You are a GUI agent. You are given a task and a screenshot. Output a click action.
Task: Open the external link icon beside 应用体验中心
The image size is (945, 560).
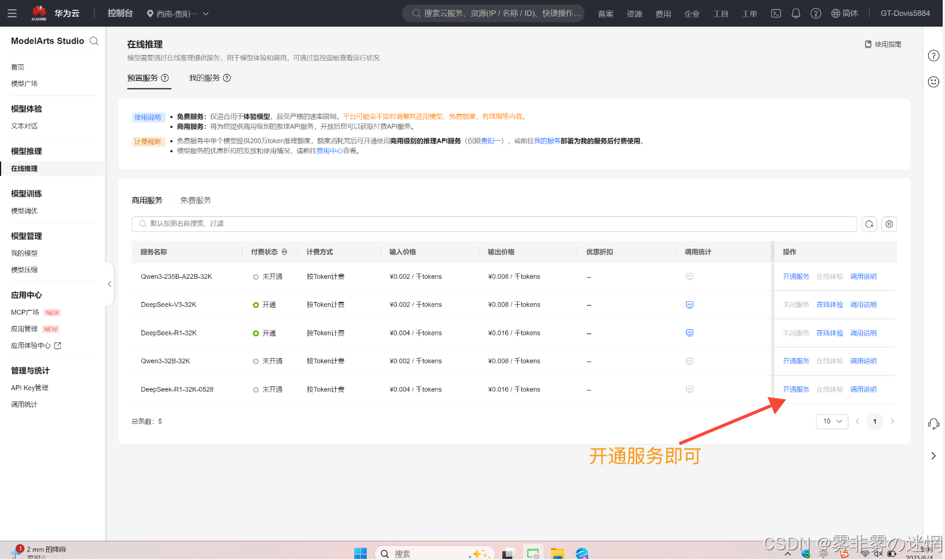[x=57, y=346]
